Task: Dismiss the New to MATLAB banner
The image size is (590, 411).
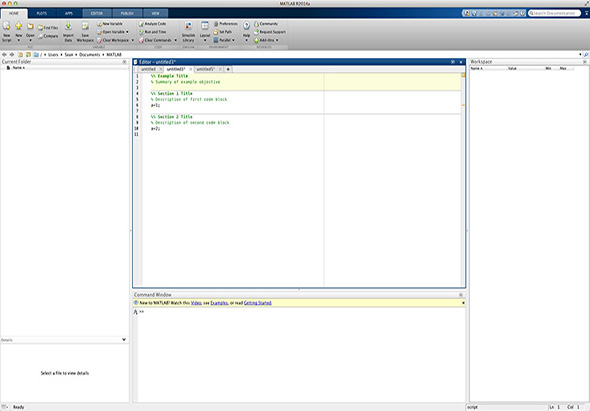Action: (x=463, y=303)
